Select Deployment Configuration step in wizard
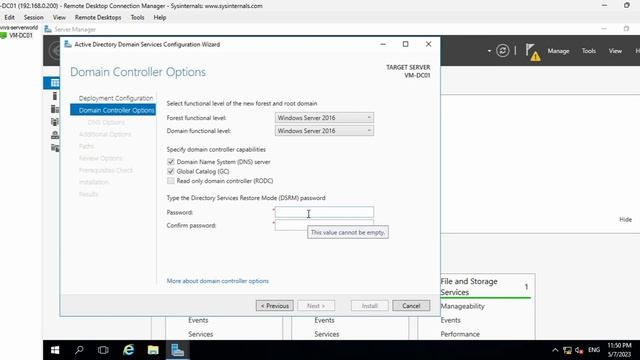 pos(116,98)
